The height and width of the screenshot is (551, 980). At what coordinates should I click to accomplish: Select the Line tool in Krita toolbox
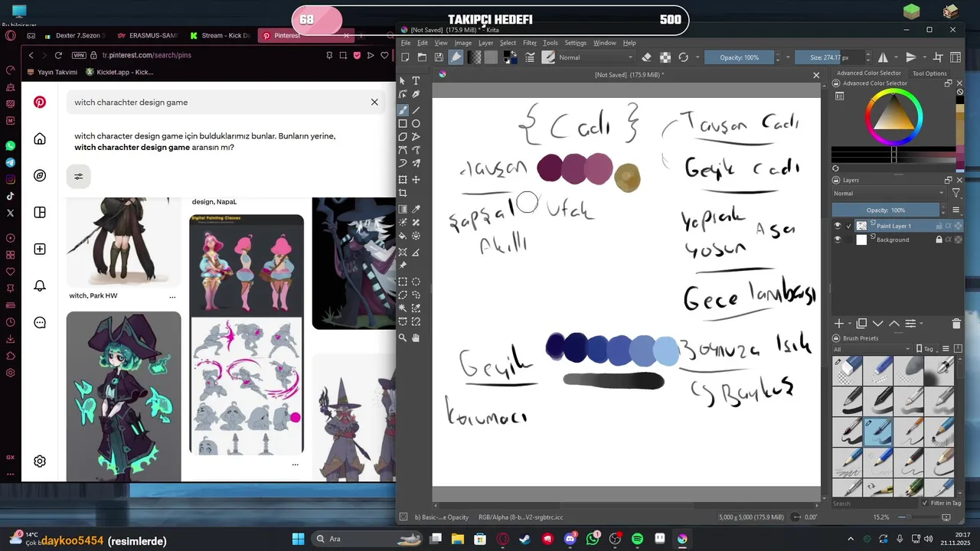416,109
